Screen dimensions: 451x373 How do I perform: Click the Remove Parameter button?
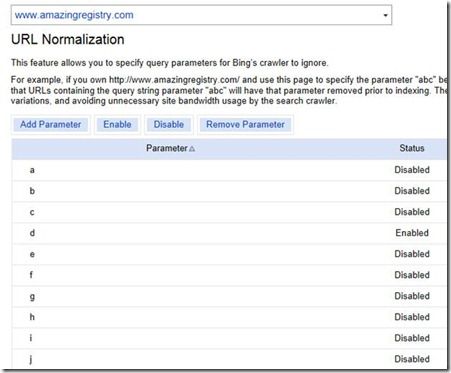(245, 124)
